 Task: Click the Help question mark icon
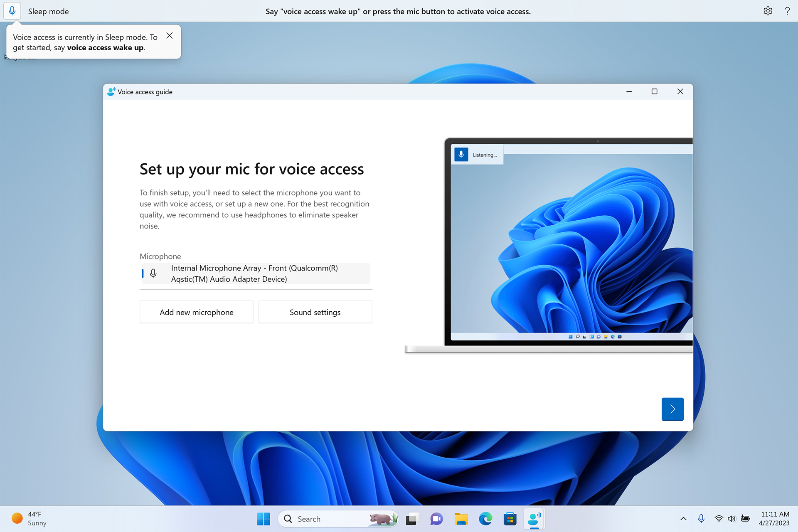click(x=787, y=10)
